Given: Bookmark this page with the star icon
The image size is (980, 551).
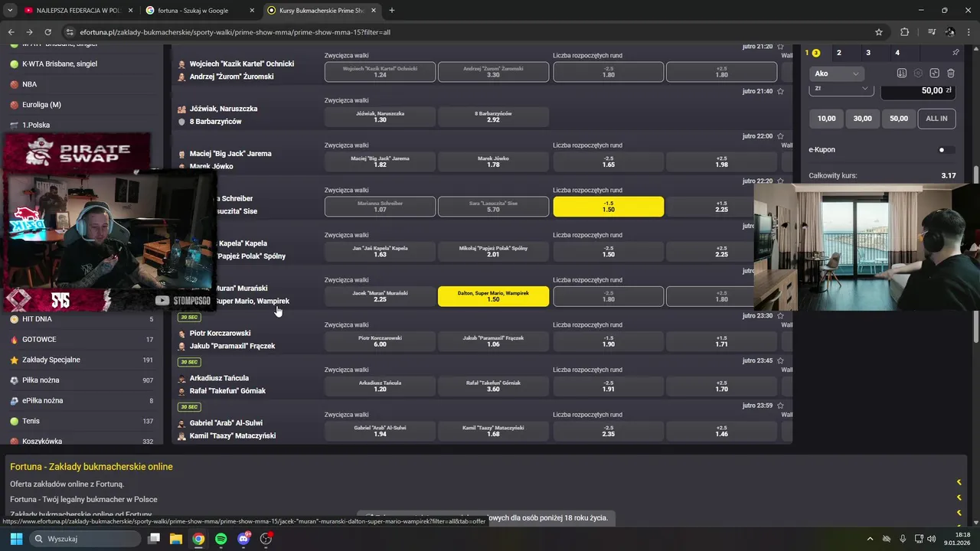Looking at the screenshot, I should point(879,32).
